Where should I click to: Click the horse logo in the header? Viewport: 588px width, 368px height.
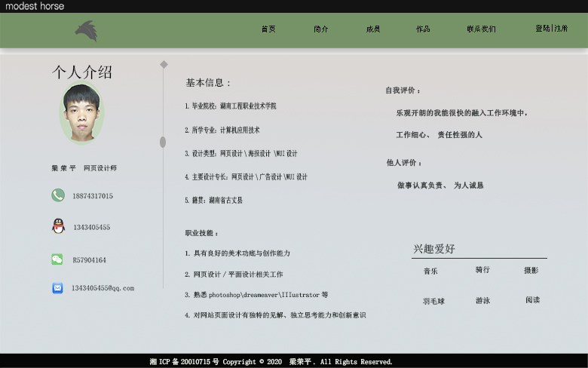pyautogui.click(x=86, y=31)
